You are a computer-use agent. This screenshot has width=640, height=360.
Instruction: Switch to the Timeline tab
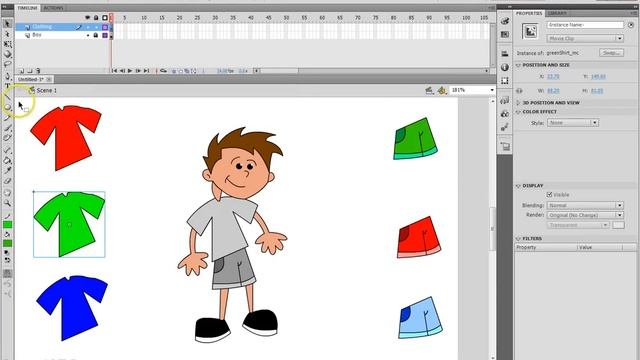[27, 8]
